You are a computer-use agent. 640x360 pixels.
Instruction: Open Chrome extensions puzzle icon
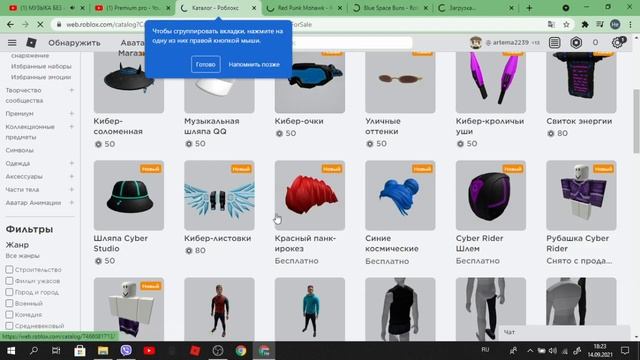coord(584,24)
